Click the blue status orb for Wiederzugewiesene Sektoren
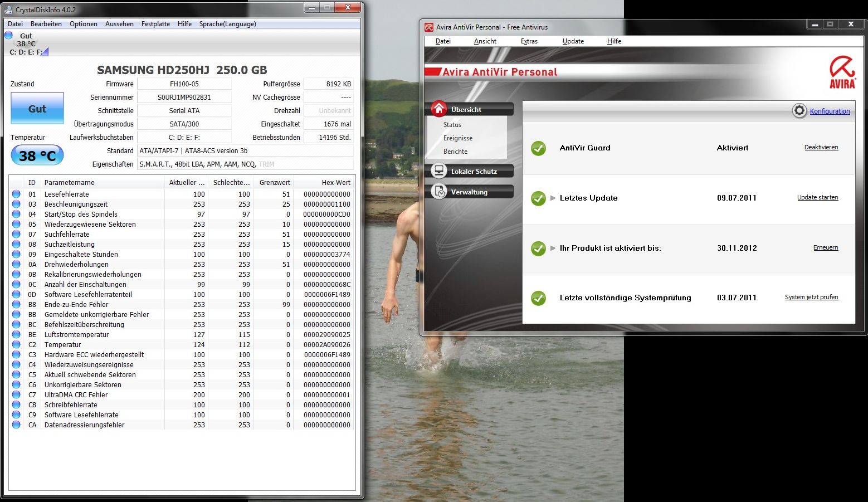The height and width of the screenshot is (502, 868). click(16, 224)
